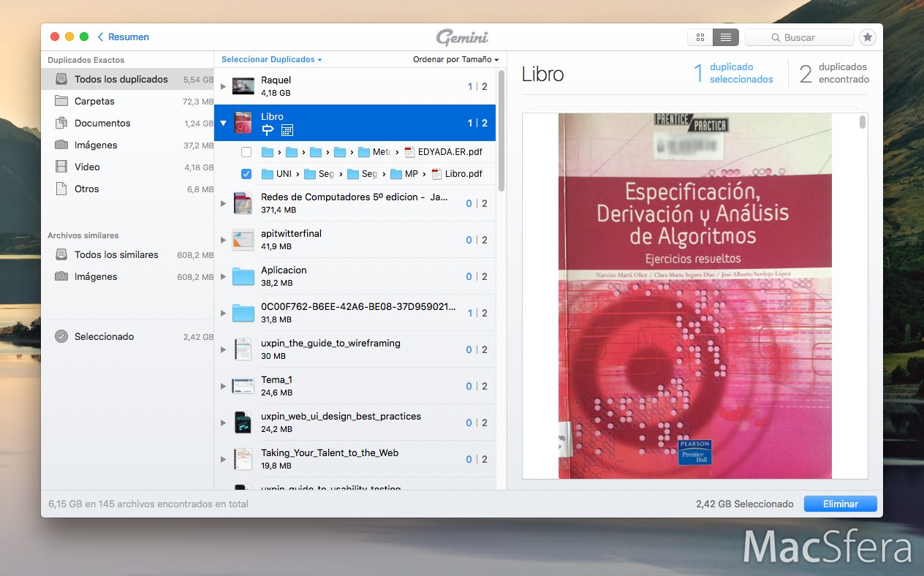Click the "2 duplicados encontrado" counter
Viewport: 924px width, 576px height.
tap(834, 73)
